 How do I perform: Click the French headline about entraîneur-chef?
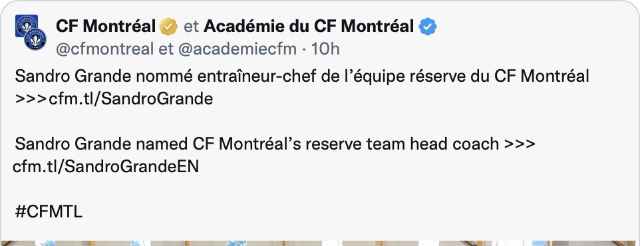302,76
